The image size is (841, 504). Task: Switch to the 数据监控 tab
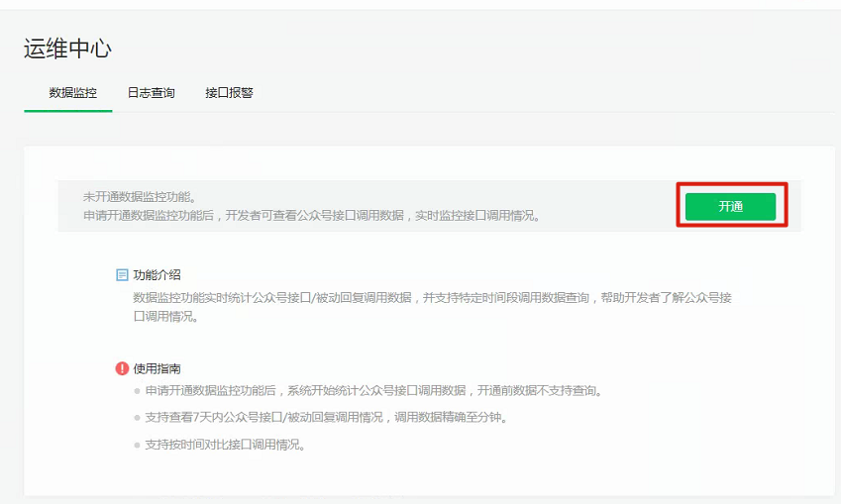(73, 93)
